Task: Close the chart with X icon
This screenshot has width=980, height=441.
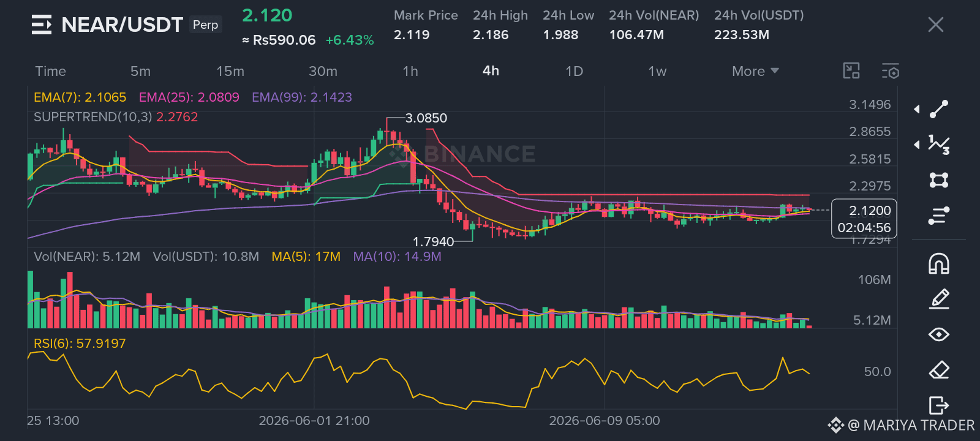Action: 936,24
